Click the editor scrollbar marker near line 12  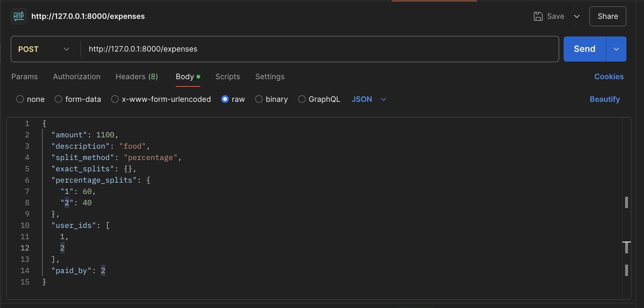(x=626, y=247)
